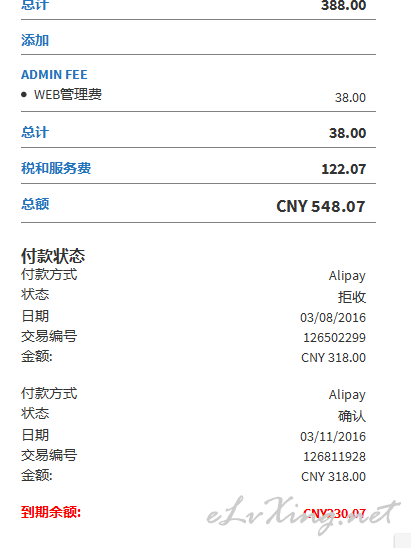Click the 总额 label

coord(35,204)
